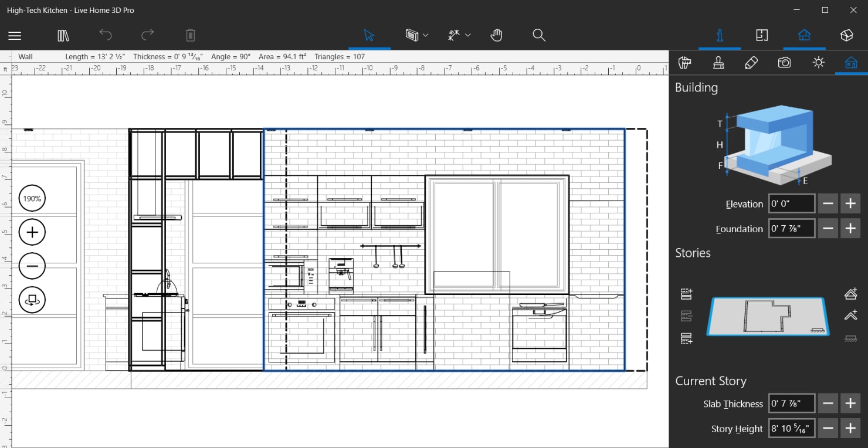Activate the selection arrow tool

369,35
